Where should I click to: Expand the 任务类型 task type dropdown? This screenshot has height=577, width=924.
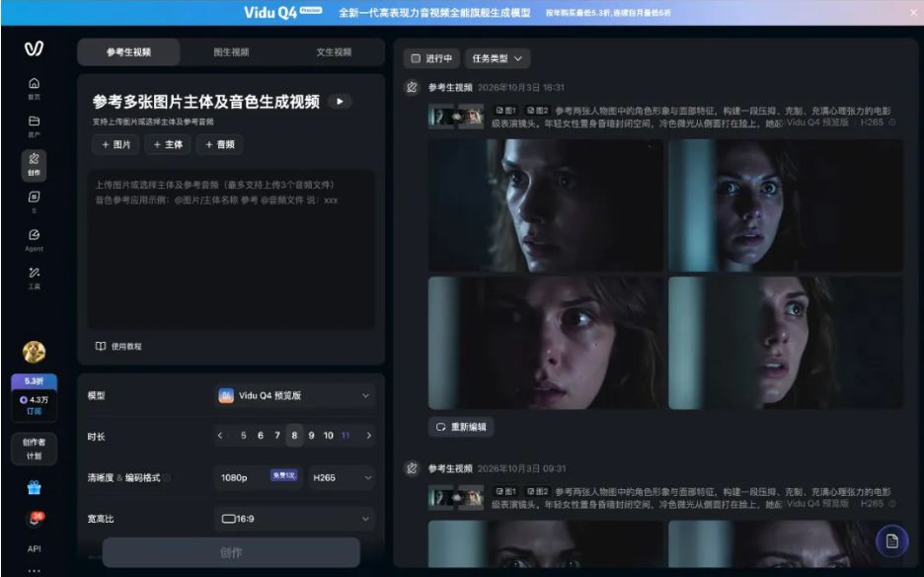tap(497, 58)
